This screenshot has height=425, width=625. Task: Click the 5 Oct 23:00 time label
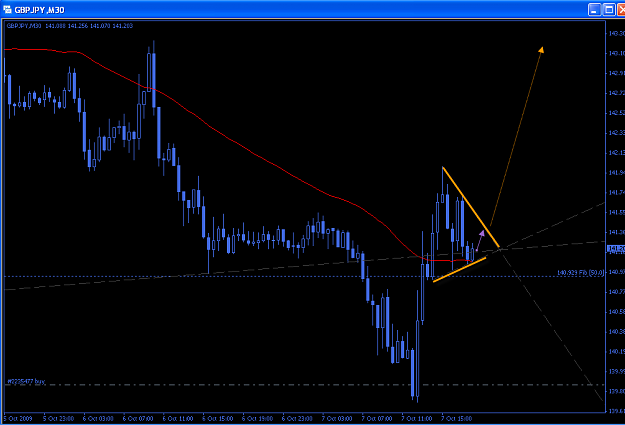point(59,418)
